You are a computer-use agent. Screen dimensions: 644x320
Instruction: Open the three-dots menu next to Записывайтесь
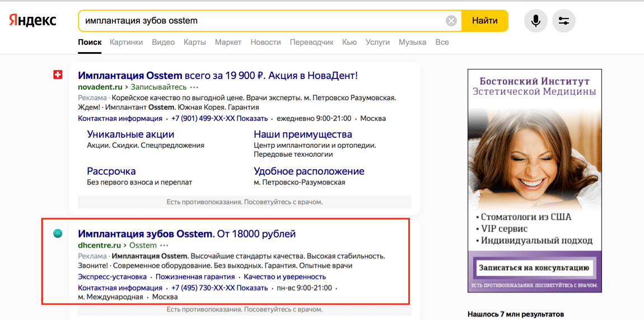click(x=194, y=87)
